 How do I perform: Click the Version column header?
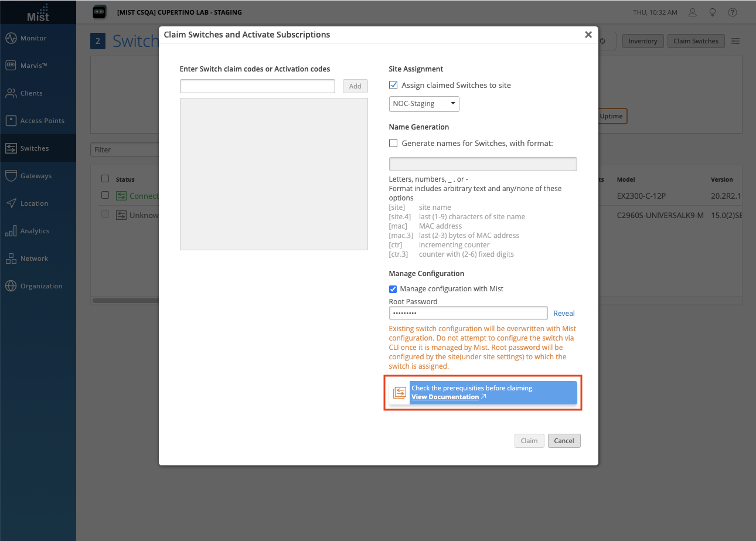722,179
